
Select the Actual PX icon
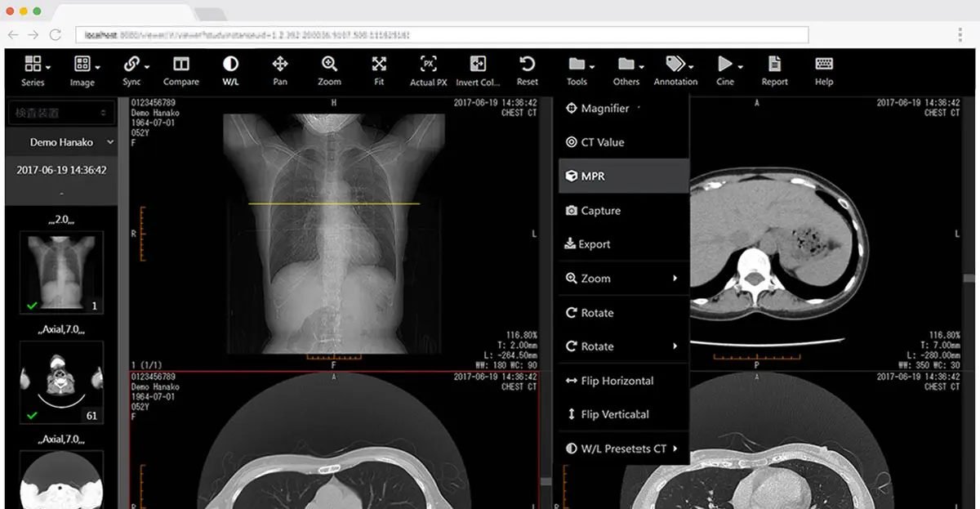pyautogui.click(x=428, y=70)
